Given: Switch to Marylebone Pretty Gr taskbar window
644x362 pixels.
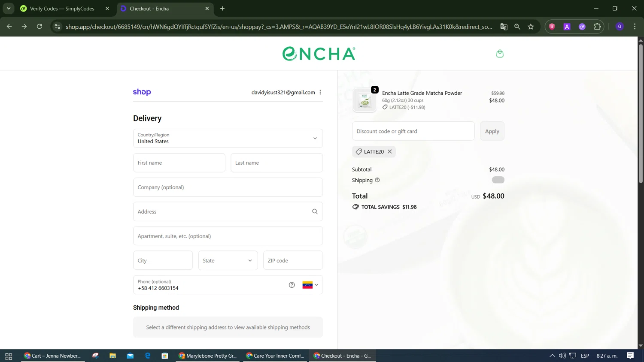Looking at the screenshot, I should coord(208,356).
